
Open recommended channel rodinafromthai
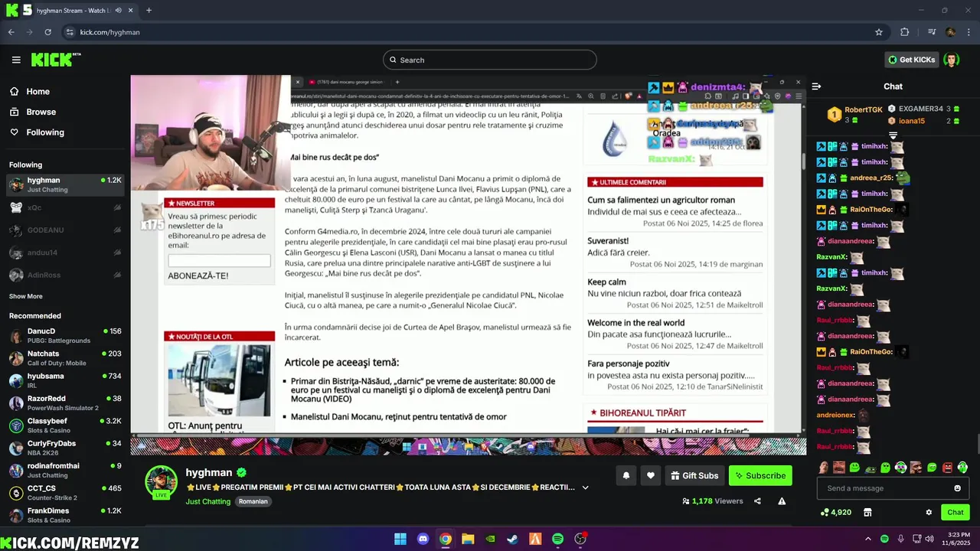pos(65,470)
